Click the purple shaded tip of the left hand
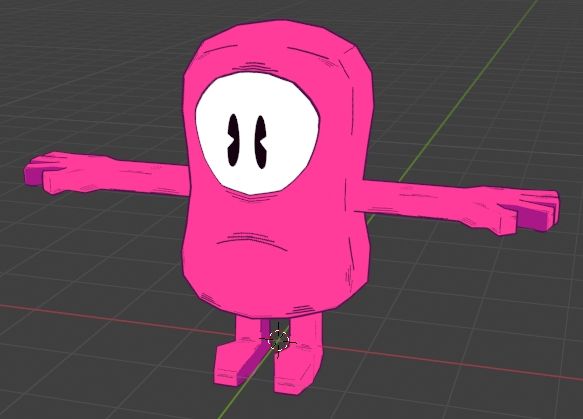This screenshot has width=583, height=419. 33,175
